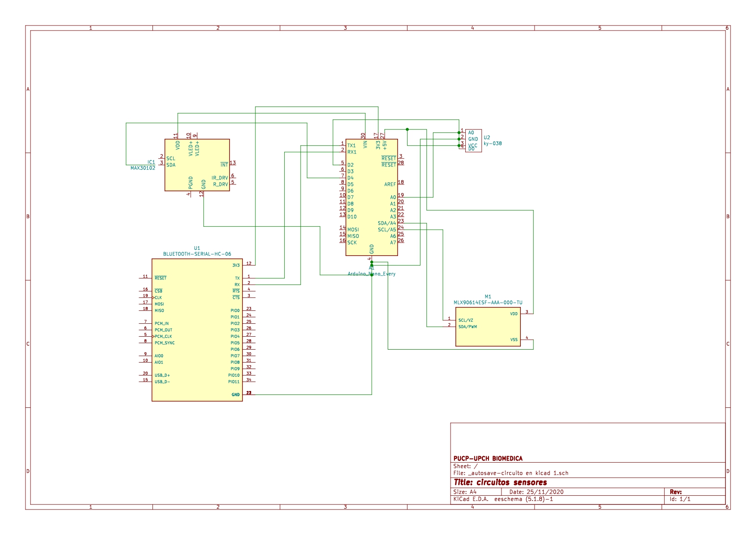
Task: Click the U1 reference above the Bluetooth module
Action: click(197, 248)
